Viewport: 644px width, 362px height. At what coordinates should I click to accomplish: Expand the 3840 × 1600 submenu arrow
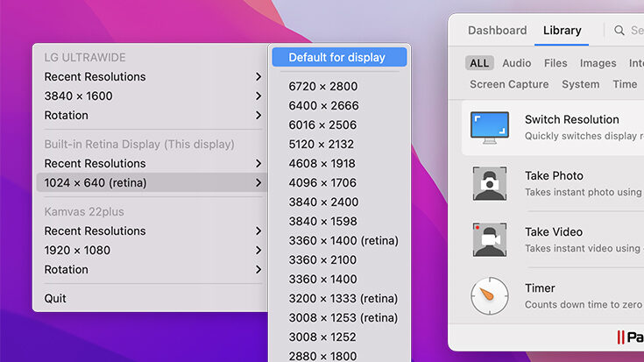pyautogui.click(x=258, y=96)
